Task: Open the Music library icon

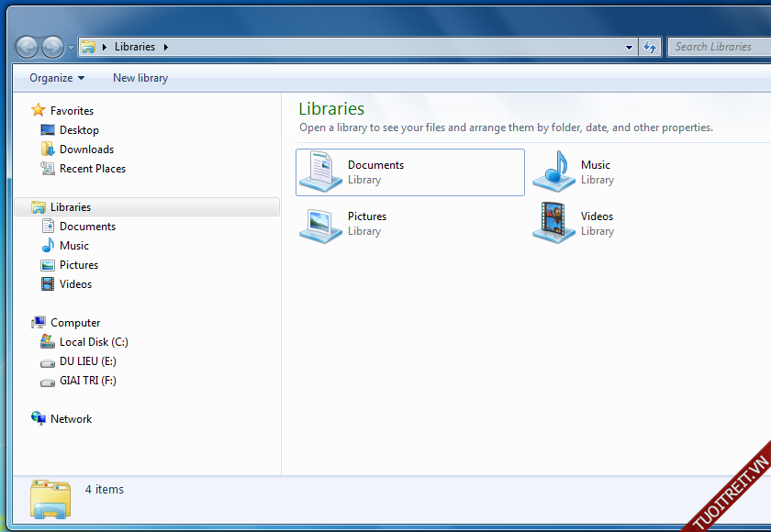Action: [553, 172]
